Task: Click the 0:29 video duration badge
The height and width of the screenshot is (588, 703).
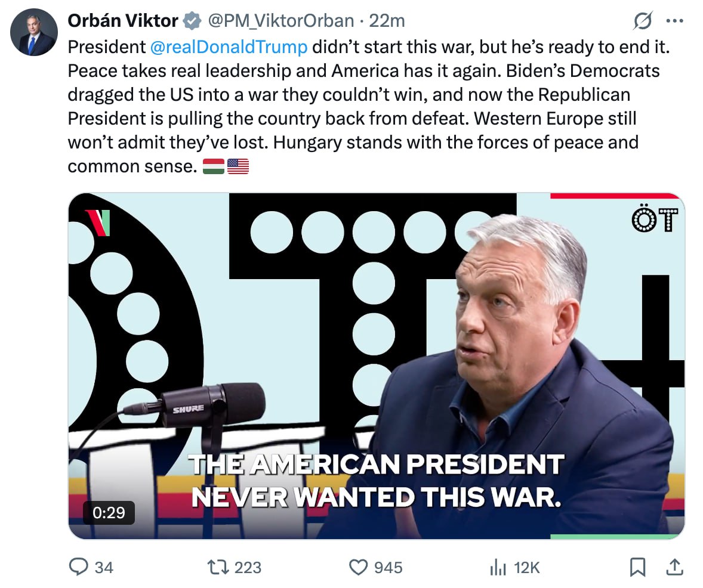Action: pos(109,512)
